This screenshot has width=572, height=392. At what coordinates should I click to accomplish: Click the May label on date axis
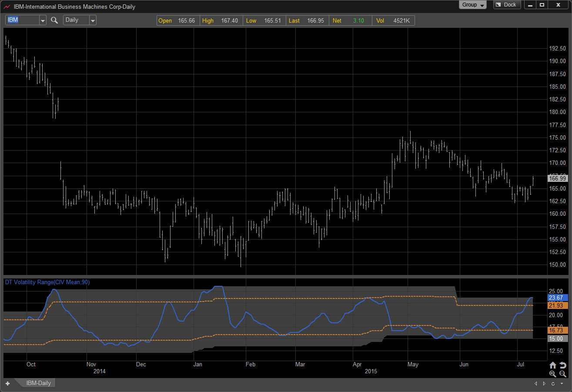tap(413, 364)
